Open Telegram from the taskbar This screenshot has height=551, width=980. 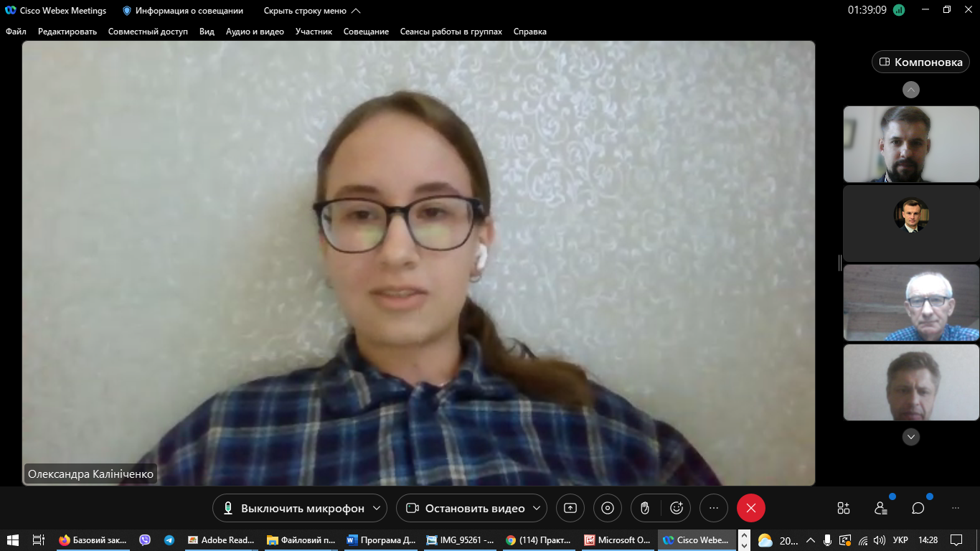tap(169, 540)
